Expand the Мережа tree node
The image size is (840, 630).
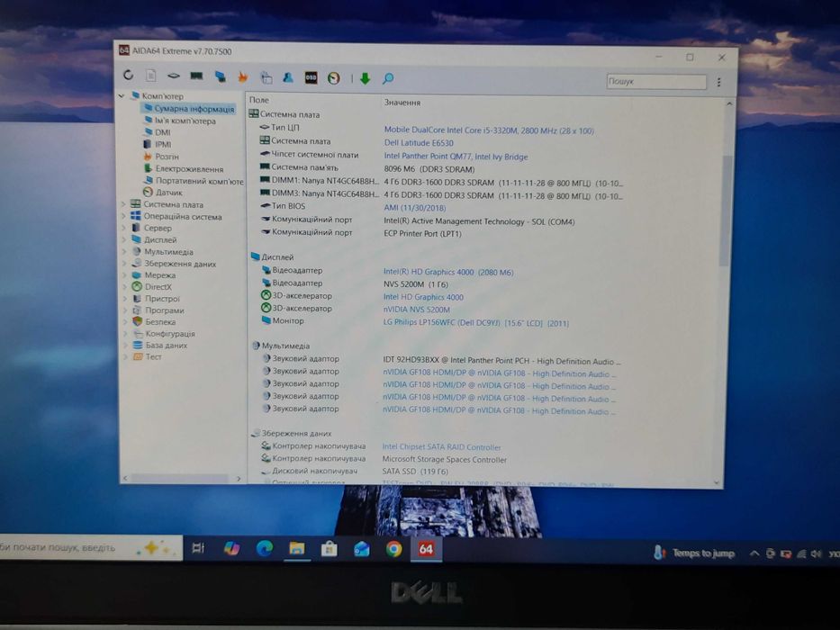click(124, 275)
